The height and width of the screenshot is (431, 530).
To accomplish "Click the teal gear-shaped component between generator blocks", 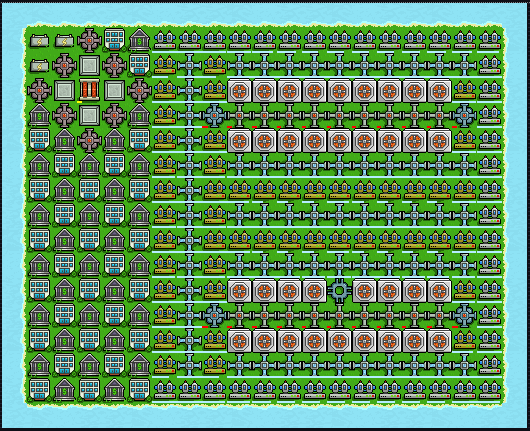I will pyautogui.click(x=339, y=290).
